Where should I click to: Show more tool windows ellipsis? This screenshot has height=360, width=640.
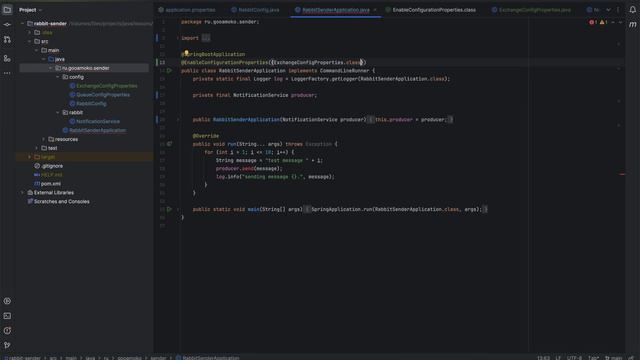[x=7, y=73]
